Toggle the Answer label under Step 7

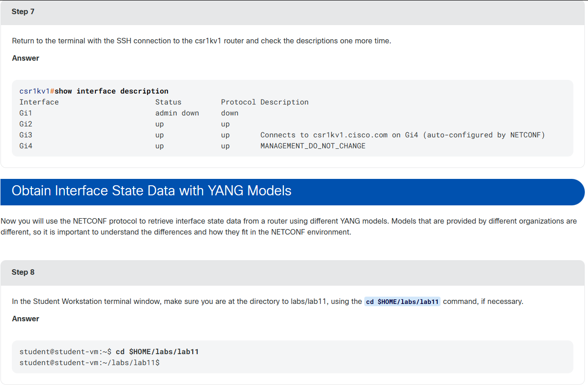(26, 58)
